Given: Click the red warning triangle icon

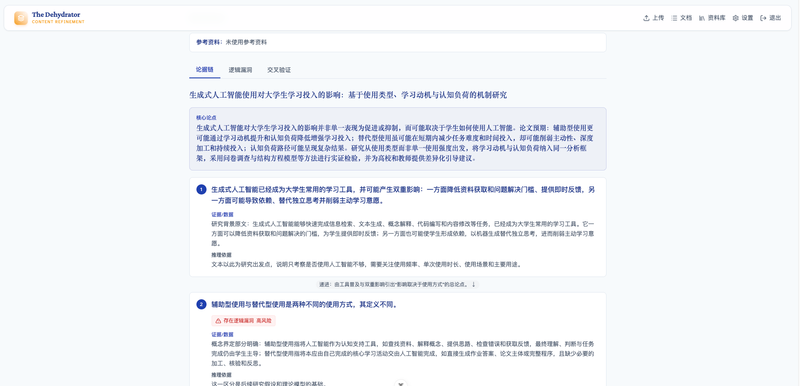Looking at the screenshot, I should [x=218, y=321].
